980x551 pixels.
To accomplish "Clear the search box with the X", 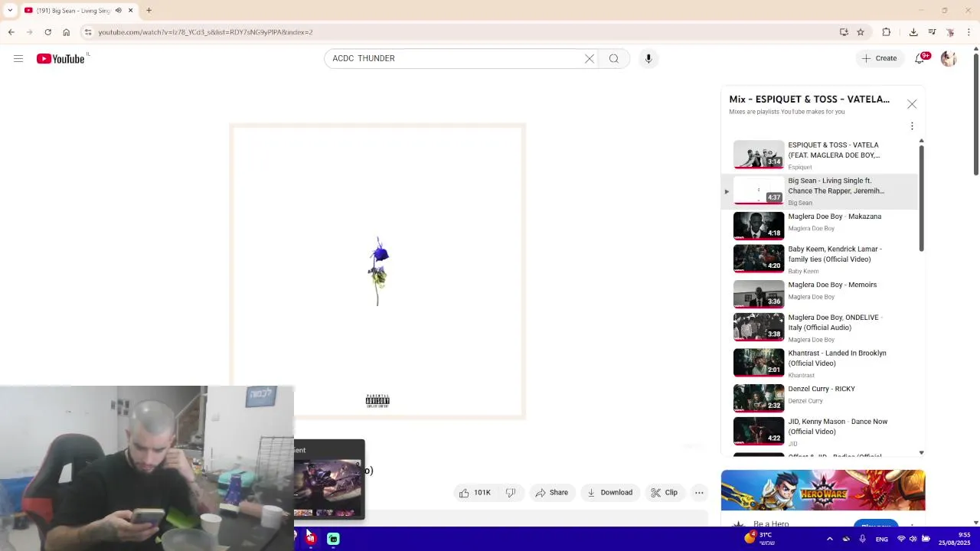I will coord(590,58).
